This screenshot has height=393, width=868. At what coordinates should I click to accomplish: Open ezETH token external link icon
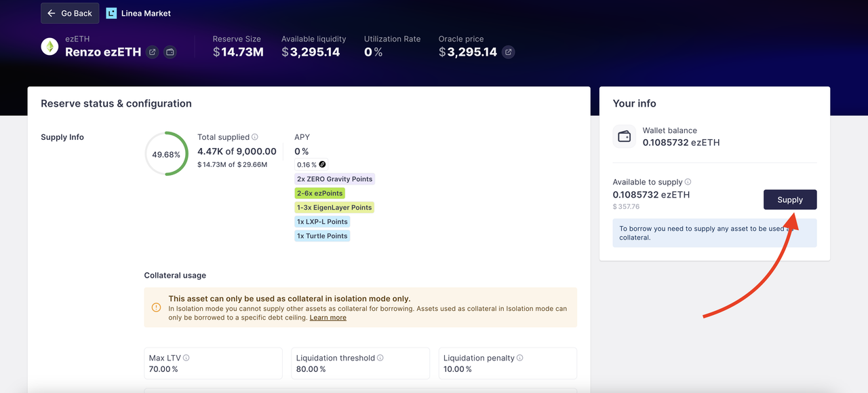pos(153,52)
